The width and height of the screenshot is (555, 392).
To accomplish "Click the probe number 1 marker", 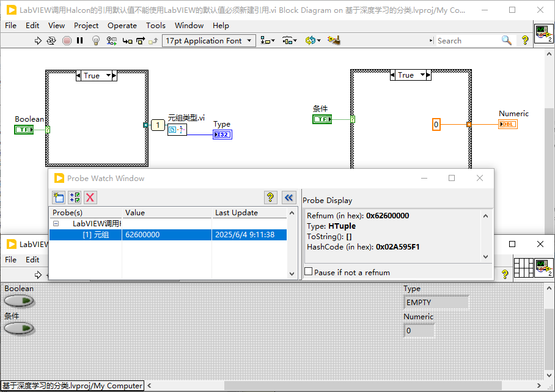I will tap(158, 125).
